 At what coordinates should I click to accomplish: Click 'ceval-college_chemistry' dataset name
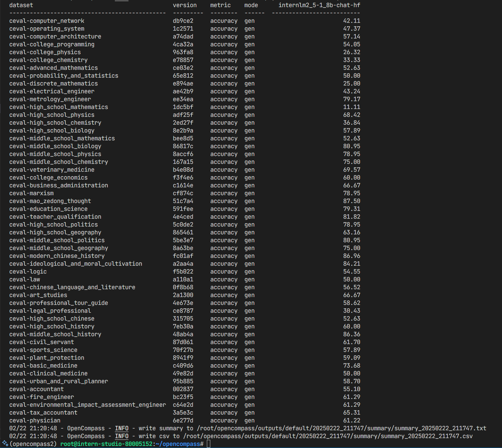point(48,60)
